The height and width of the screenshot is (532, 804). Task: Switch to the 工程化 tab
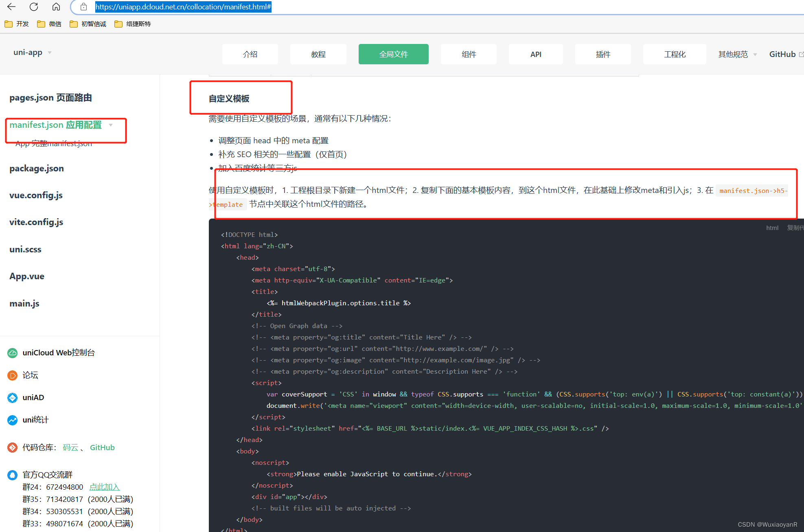[674, 54]
